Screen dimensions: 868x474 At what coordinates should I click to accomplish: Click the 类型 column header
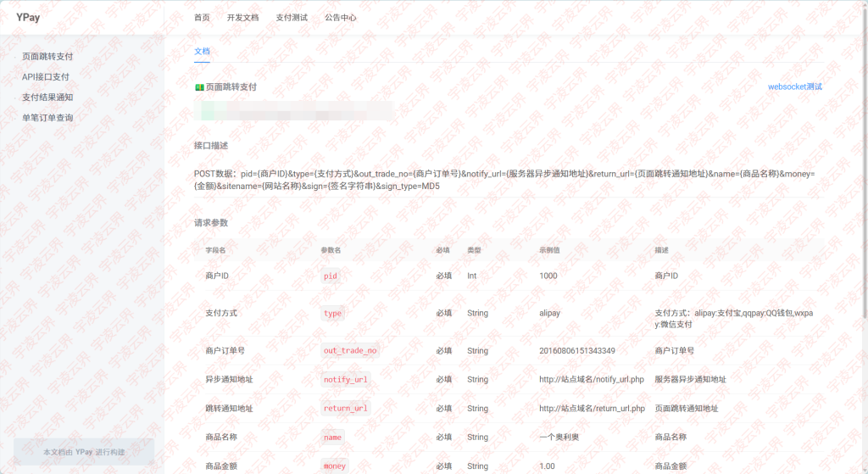(x=474, y=250)
